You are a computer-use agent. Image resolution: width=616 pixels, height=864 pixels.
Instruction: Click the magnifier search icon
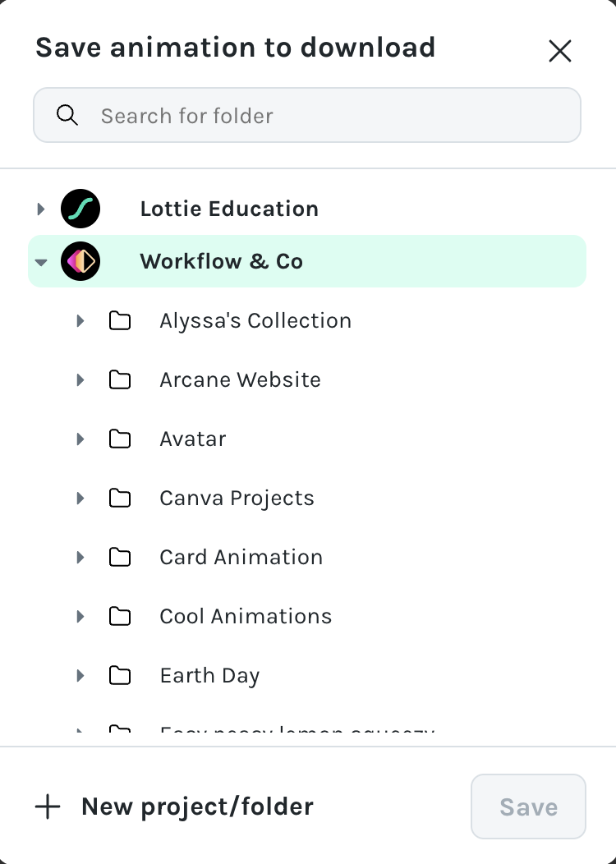(x=67, y=115)
